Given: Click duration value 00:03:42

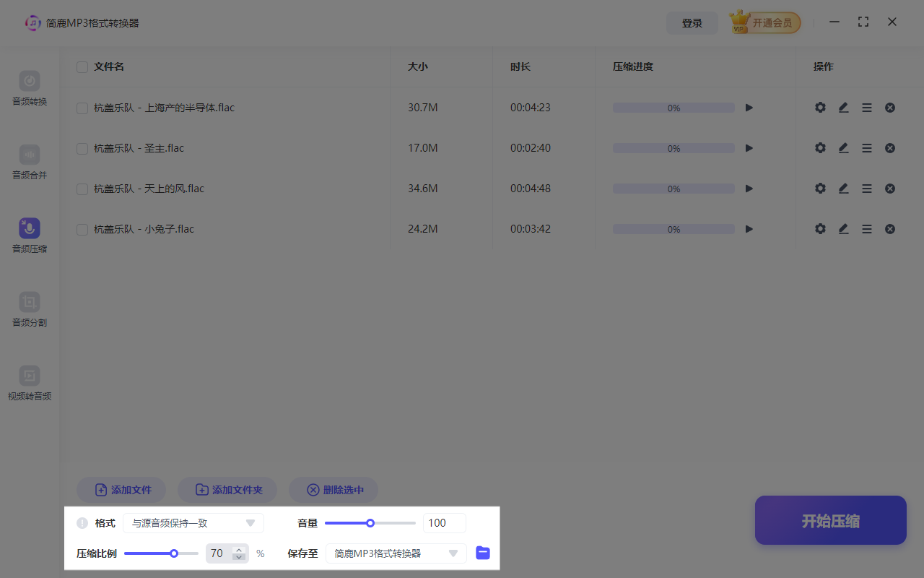Looking at the screenshot, I should pos(531,229).
